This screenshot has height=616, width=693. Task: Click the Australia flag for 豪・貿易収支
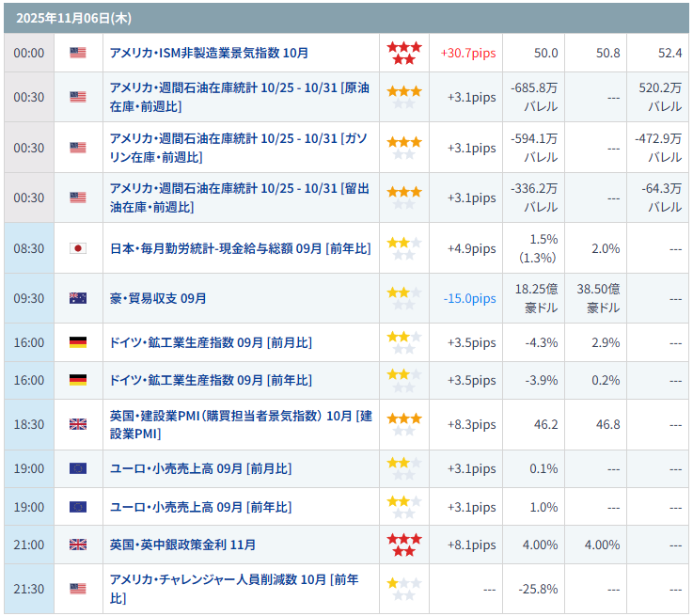78,298
